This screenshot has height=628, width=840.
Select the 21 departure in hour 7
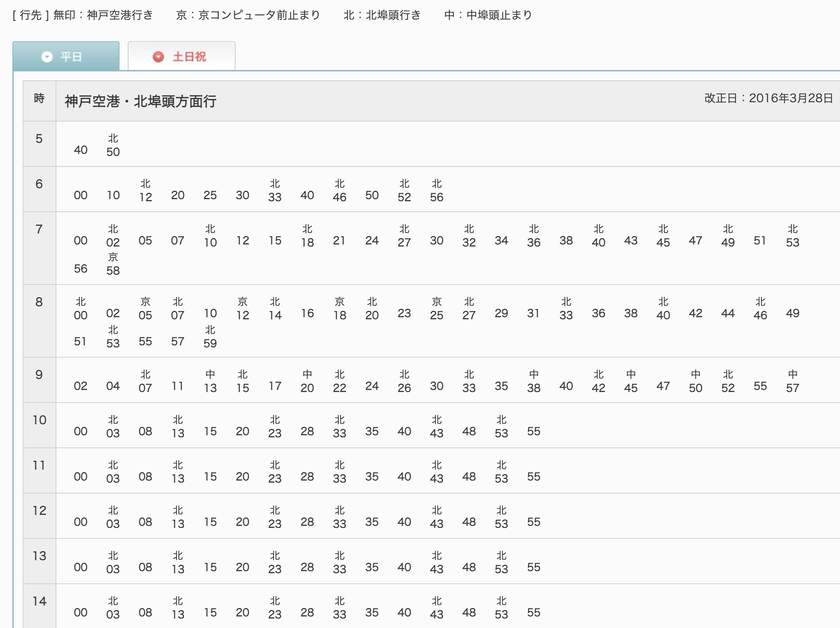(340, 240)
